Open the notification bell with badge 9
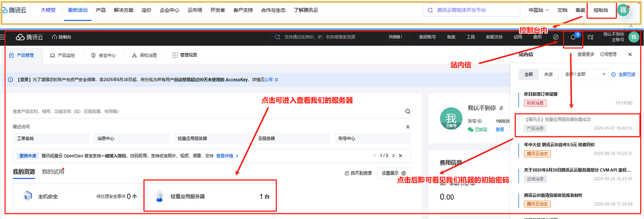 [574, 37]
